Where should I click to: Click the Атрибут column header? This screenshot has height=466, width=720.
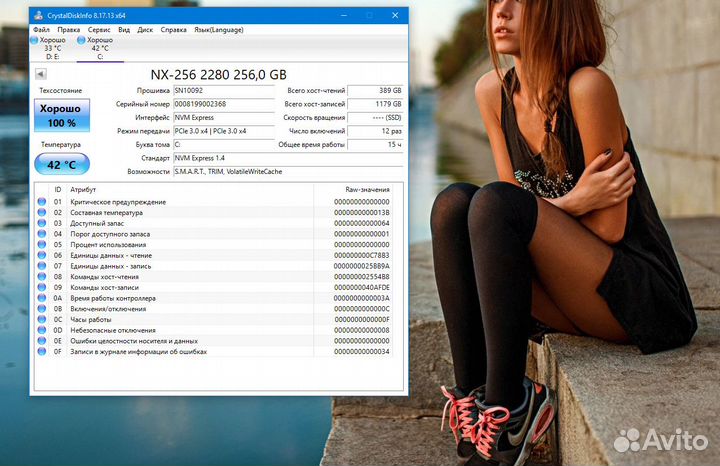pos(190,190)
